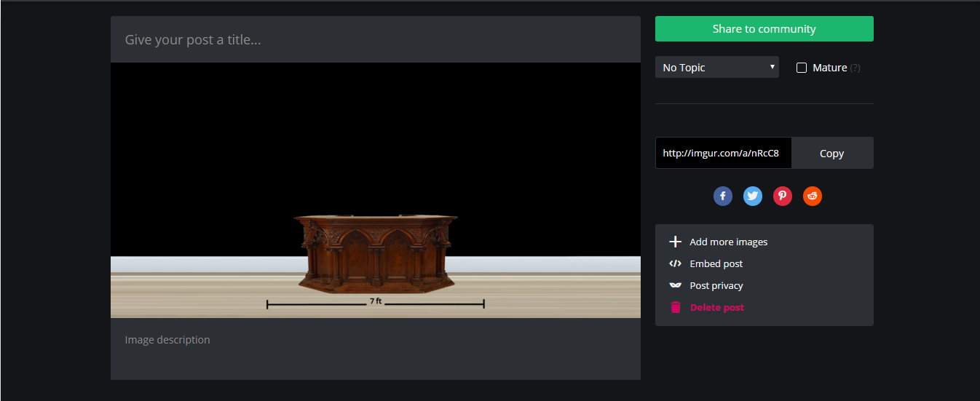Open the No Topic dropdown
Image resolution: width=980 pixels, height=401 pixels.
717,68
